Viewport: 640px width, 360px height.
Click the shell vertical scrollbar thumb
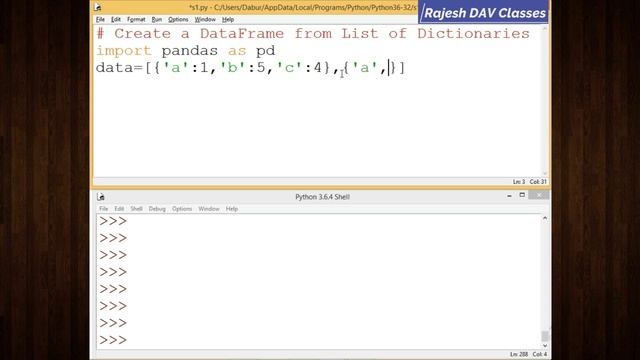click(545, 336)
